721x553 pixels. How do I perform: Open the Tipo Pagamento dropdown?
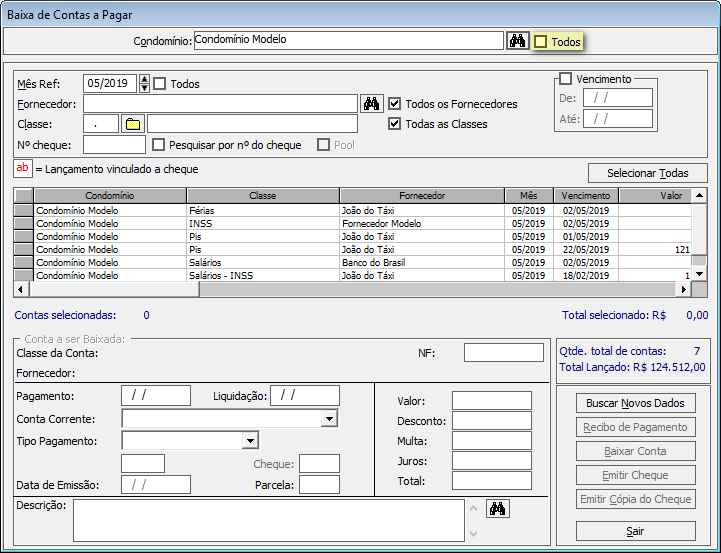click(x=250, y=440)
